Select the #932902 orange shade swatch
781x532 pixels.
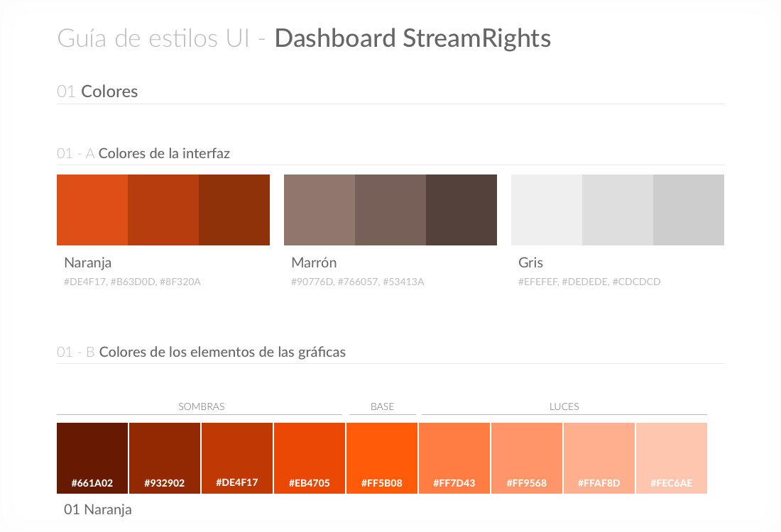click(165, 458)
